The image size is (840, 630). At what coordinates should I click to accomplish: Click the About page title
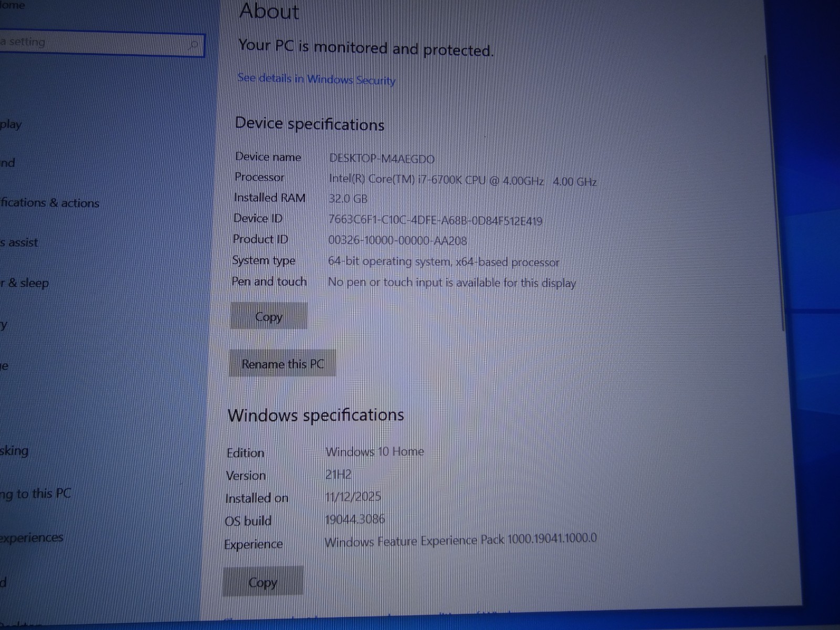pyautogui.click(x=269, y=12)
